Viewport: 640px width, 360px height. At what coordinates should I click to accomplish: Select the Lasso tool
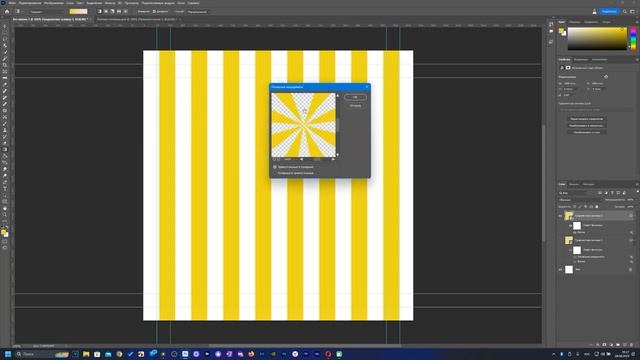point(5,39)
